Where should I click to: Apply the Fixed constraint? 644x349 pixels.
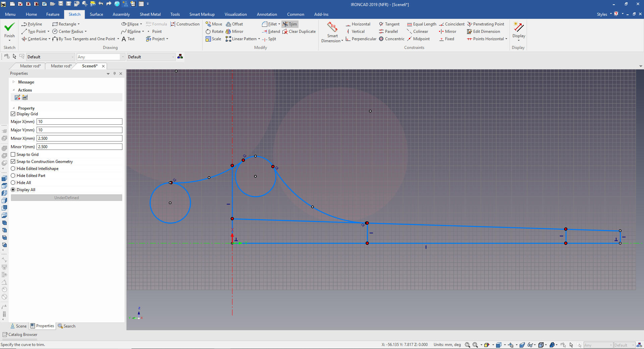pyautogui.click(x=446, y=39)
